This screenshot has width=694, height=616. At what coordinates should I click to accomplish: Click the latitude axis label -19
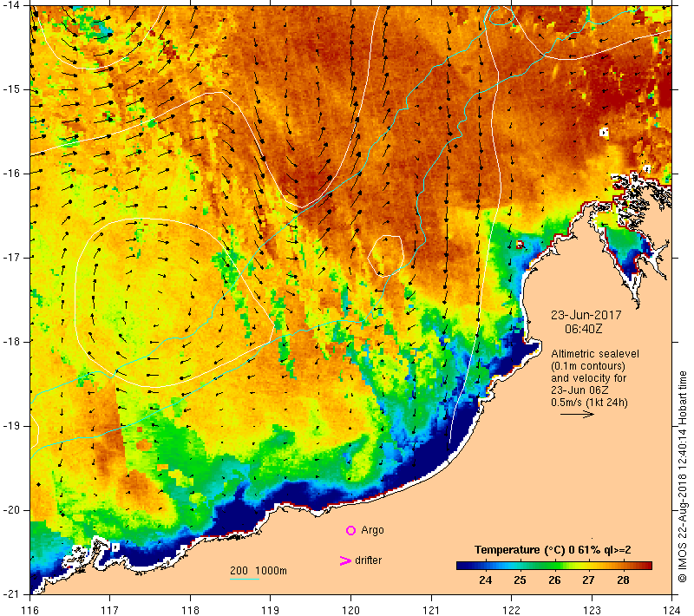[x=11, y=426]
